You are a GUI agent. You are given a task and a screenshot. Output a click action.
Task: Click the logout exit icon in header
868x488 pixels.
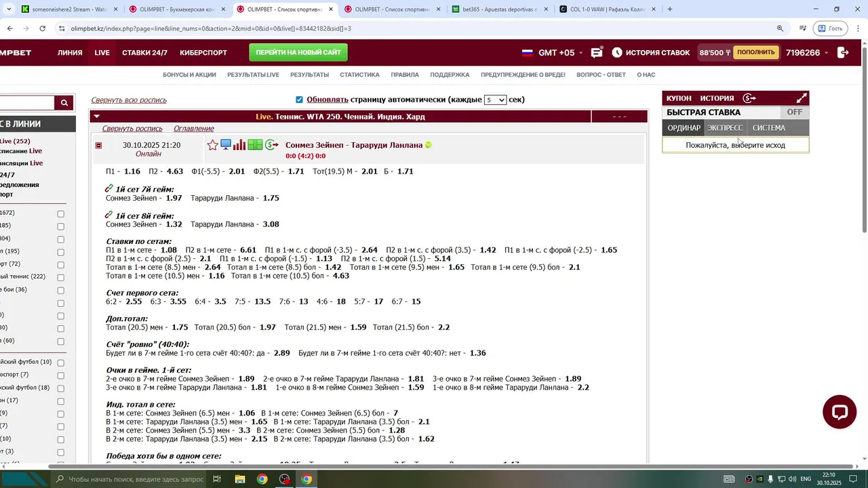pyautogui.click(x=843, y=52)
